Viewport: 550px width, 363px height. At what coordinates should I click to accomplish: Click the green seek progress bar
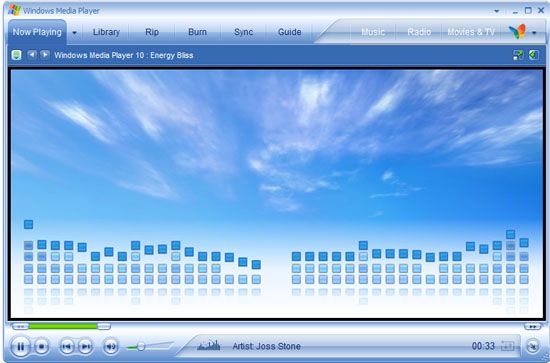pyautogui.click(x=63, y=327)
